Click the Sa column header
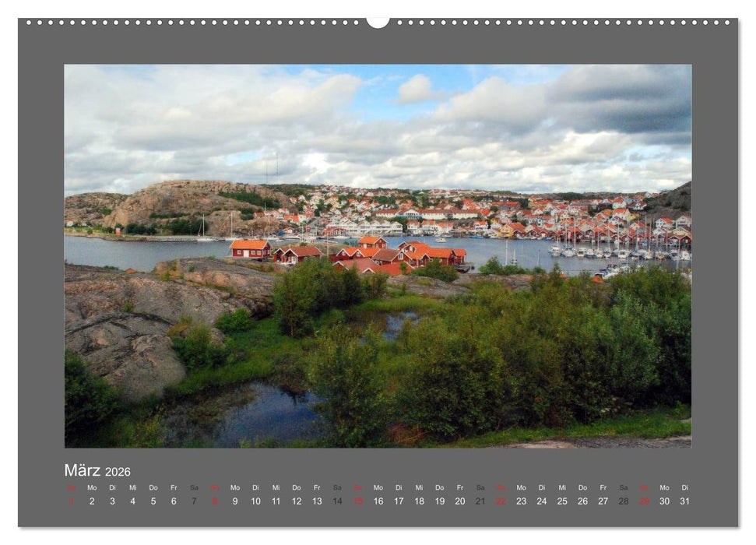The width and height of the screenshot is (756, 545). pos(193,487)
